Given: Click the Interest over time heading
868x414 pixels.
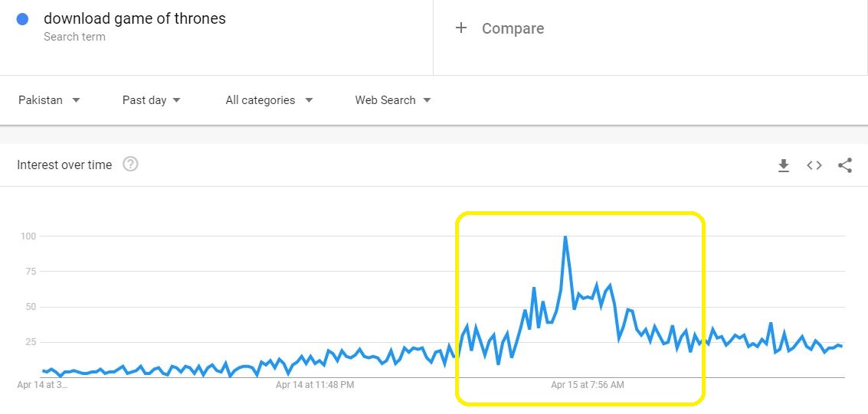Looking at the screenshot, I should 64,165.
